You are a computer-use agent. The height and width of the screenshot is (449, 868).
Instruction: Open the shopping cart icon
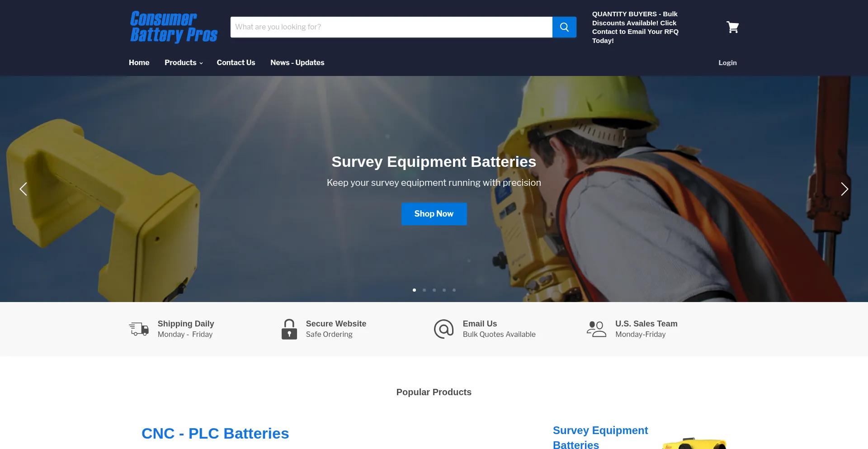click(732, 27)
